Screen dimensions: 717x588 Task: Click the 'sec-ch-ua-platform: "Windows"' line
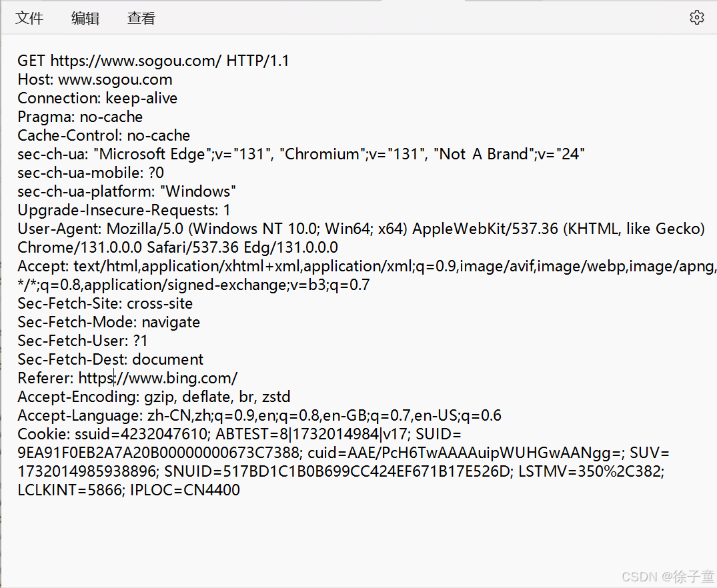pyautogui.click(x=127, y=191)
